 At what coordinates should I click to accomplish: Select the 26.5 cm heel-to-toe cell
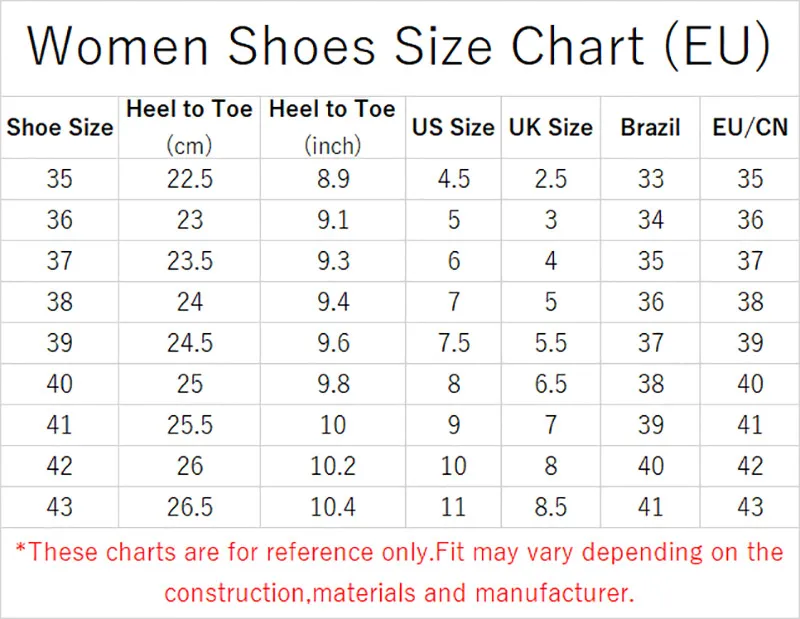pos(190,507)
